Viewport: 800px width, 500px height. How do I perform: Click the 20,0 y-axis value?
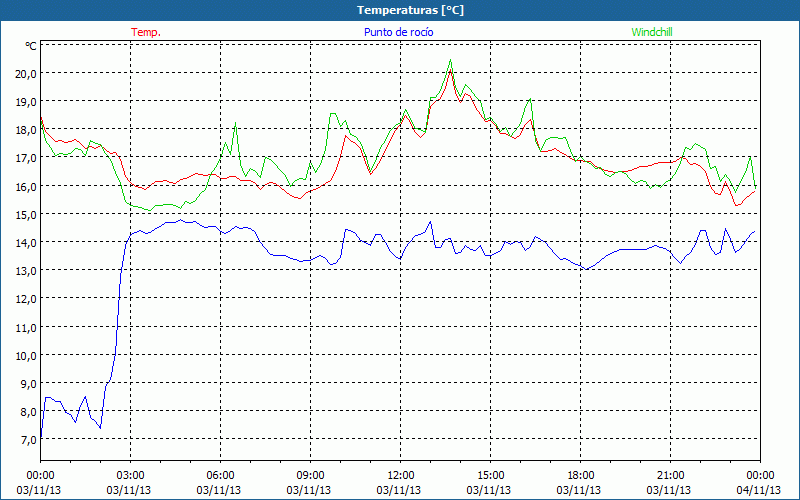coord(26,73)
